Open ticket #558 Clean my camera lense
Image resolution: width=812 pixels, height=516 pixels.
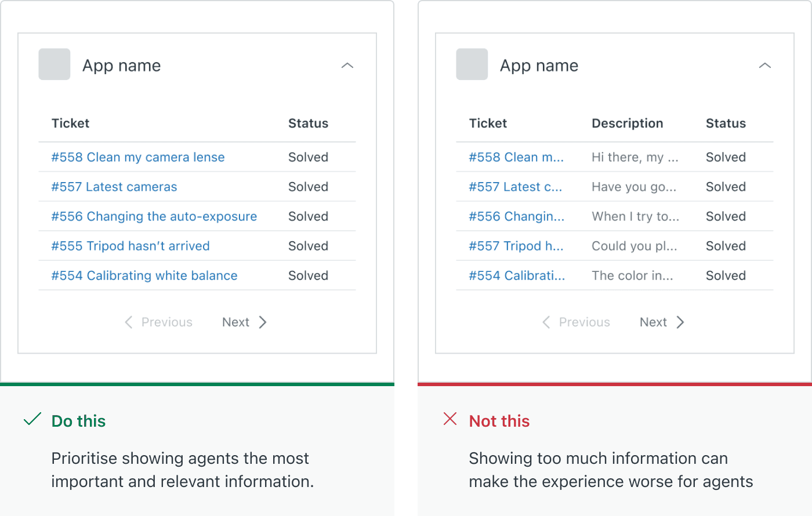point(137,157)
